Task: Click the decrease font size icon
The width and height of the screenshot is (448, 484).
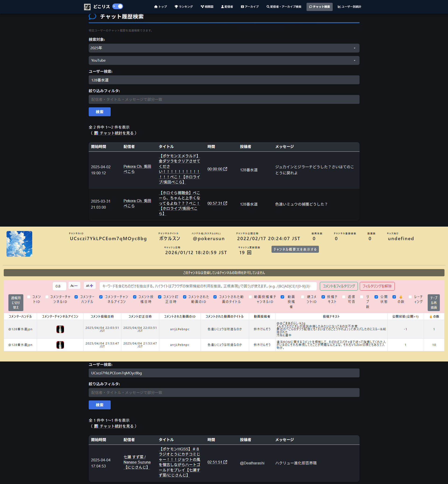Action: coord(74,286)
